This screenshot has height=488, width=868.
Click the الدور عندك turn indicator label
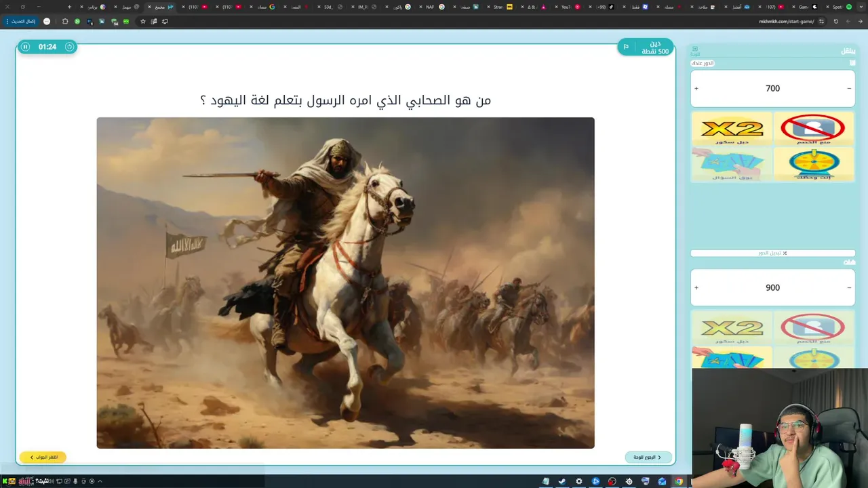point(703,63)
